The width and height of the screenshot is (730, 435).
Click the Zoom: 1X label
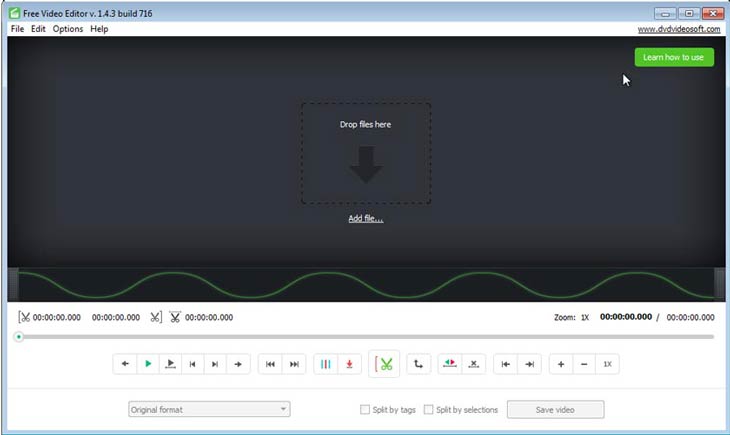(x=571, y=317)
